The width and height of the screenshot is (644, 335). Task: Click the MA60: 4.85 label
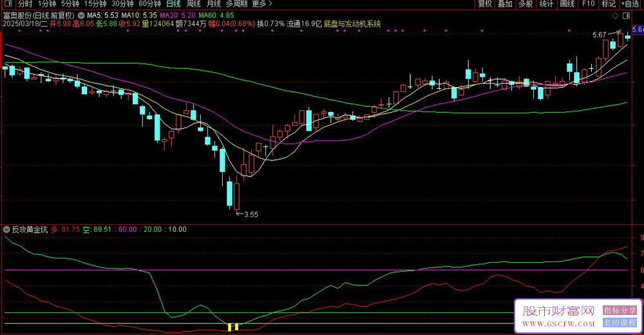pyautogui.click(x=216, y=15)
